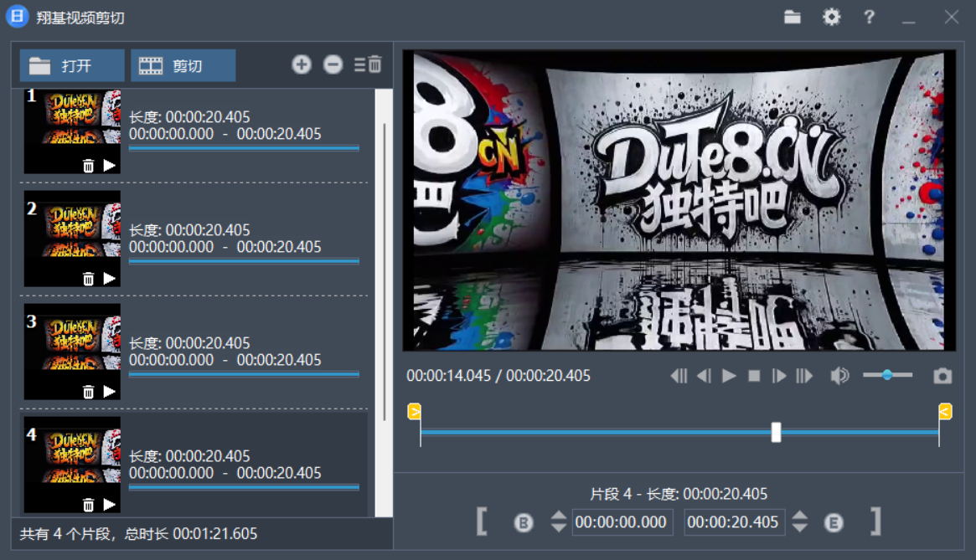Add a new segment with plus icon

(302, 64)
